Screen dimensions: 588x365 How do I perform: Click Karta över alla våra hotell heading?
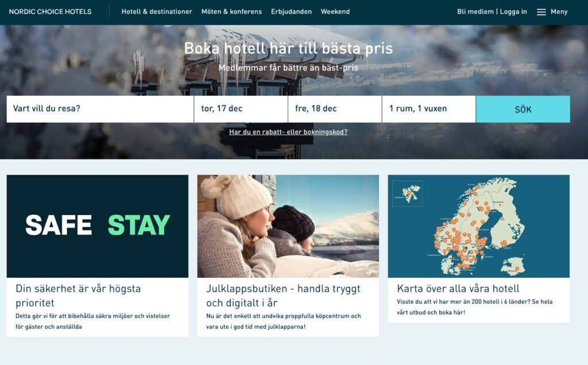(x=458, y=289)
